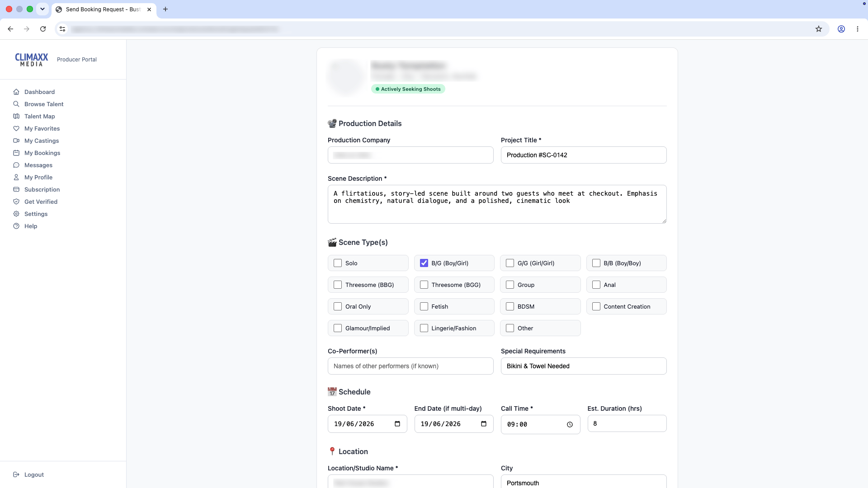The width and height of the screenshot is (868, 488).
Task: Go to My Bookings page
Action: [42, 153]
